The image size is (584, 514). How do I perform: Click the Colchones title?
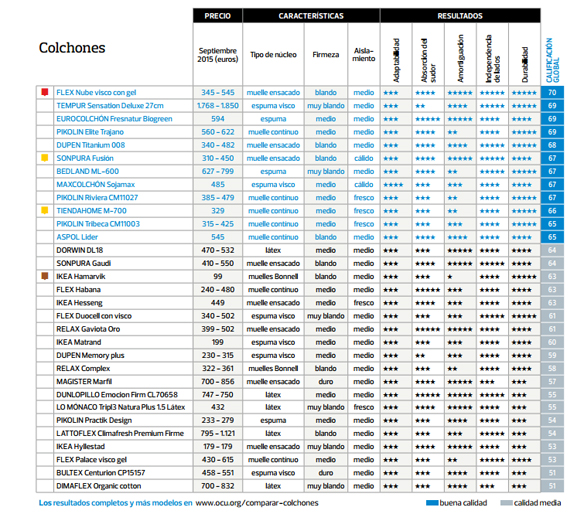(x=72, y=48)
